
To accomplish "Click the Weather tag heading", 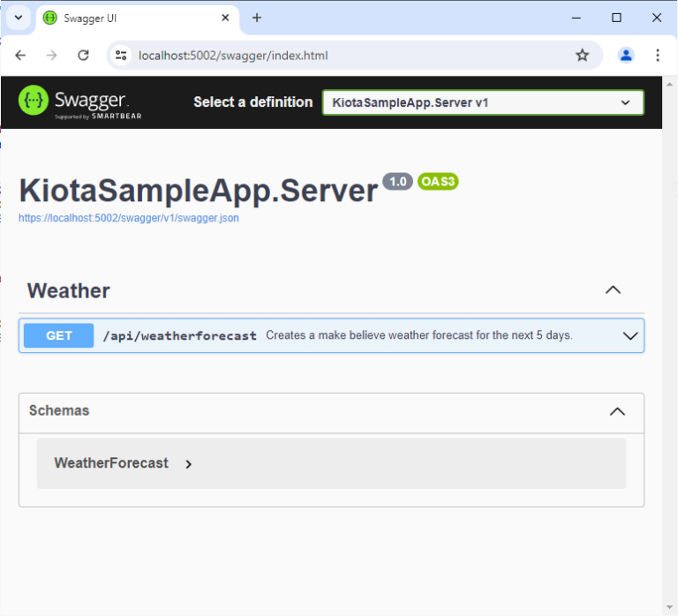I will click(68, 290).
